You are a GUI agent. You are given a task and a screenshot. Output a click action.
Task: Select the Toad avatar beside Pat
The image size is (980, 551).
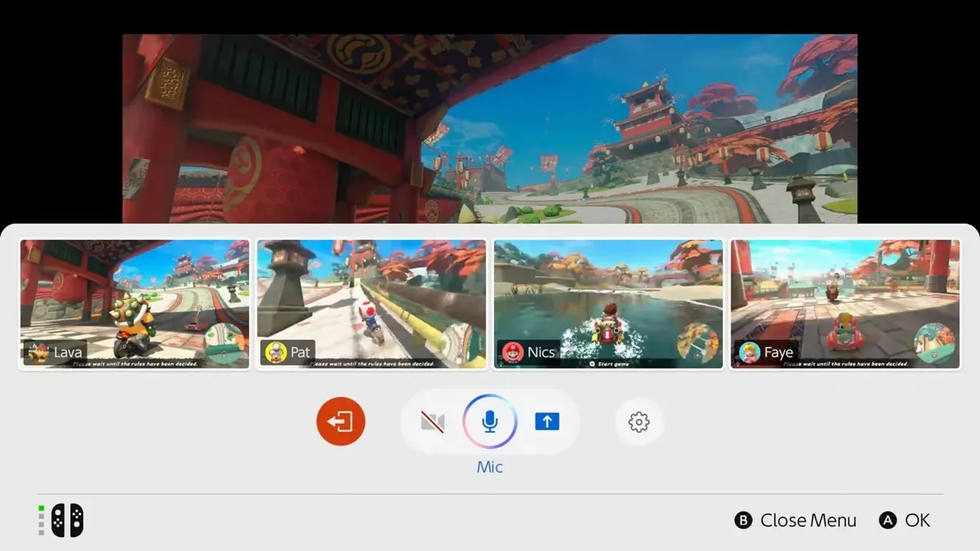[276, 353]
